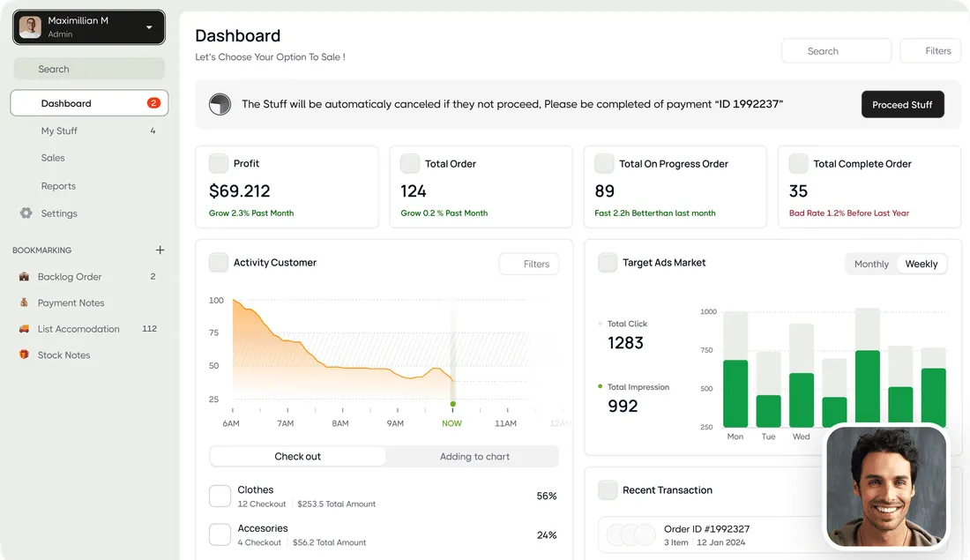Switch to Adding to chart tab

(474, 457)
